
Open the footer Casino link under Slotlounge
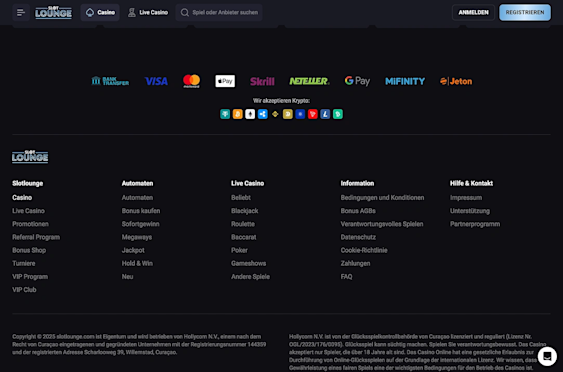coord(22,198)
